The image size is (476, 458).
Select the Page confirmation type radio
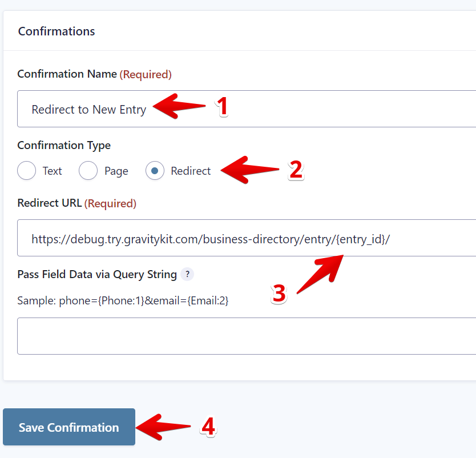(x=88, y=171)
